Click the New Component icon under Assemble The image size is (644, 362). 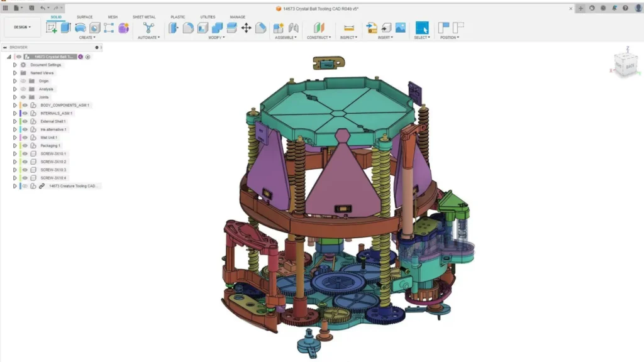point(279,28)
